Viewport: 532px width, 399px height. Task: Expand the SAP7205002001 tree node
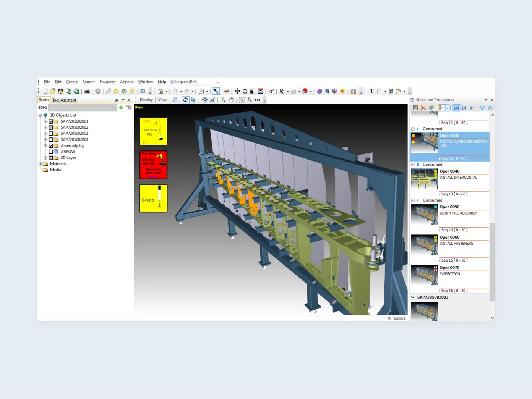45,121
